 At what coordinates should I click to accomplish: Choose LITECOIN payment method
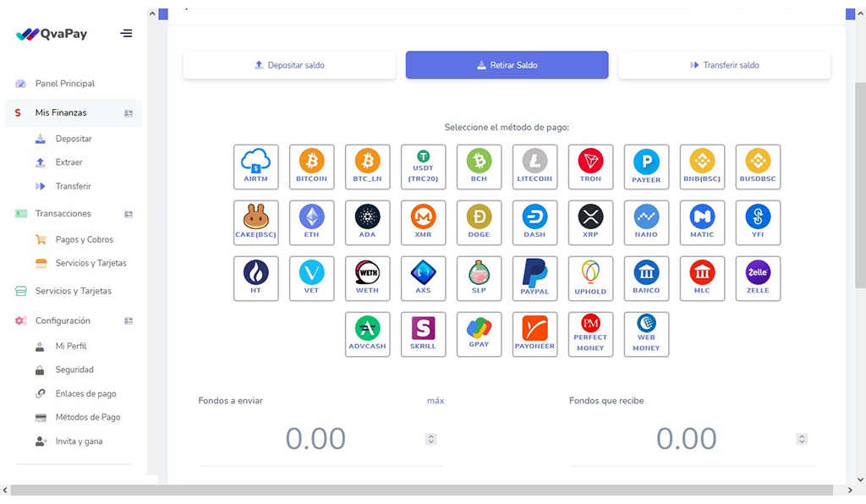(534, 167)
